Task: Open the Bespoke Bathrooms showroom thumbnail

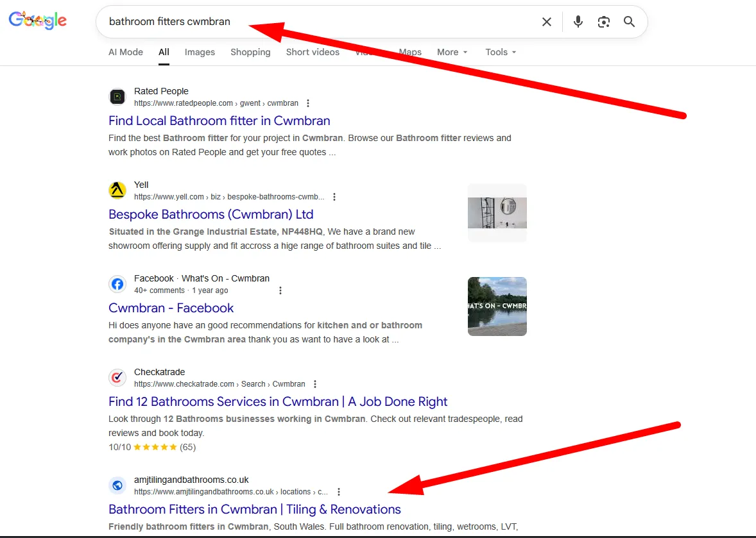Action: tap(497, 213)
